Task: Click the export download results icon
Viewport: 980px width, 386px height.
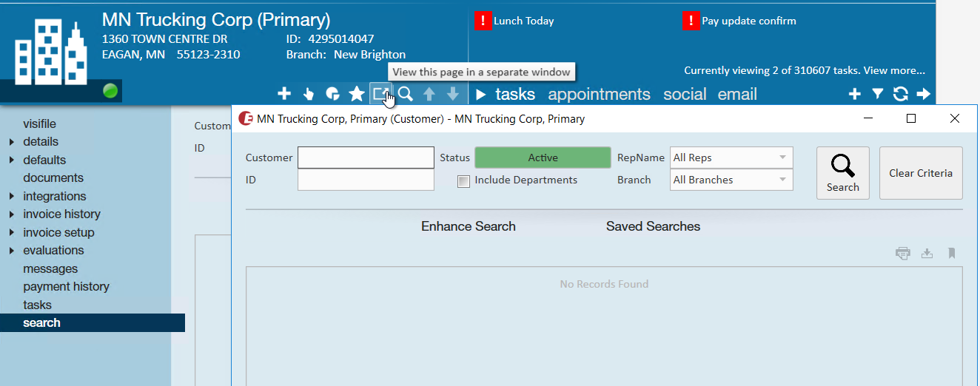Action: coord(927,254)
